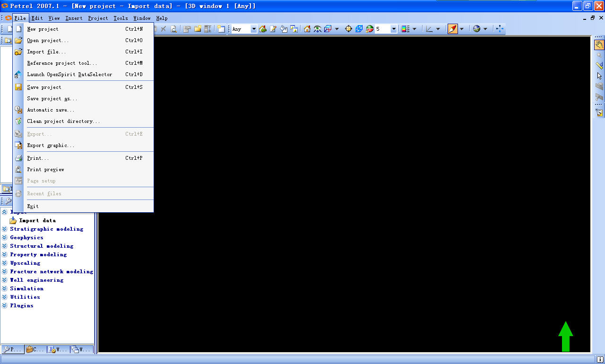Screen dimensions: 605x364
Task: Expand the Simulation section
Action: click(4, 288)
